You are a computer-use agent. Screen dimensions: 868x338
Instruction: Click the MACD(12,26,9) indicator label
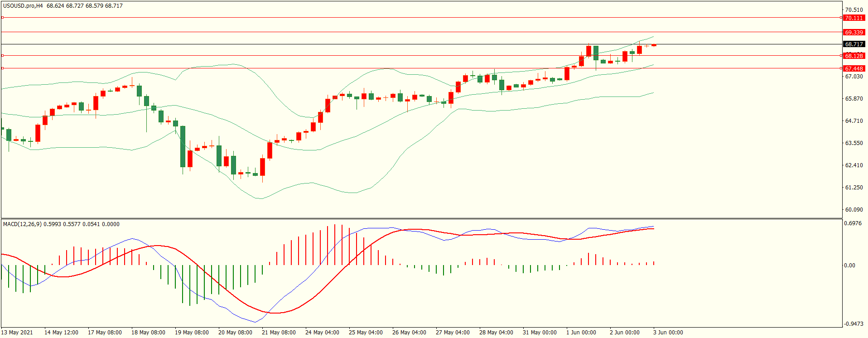click(x=22, y=224)
